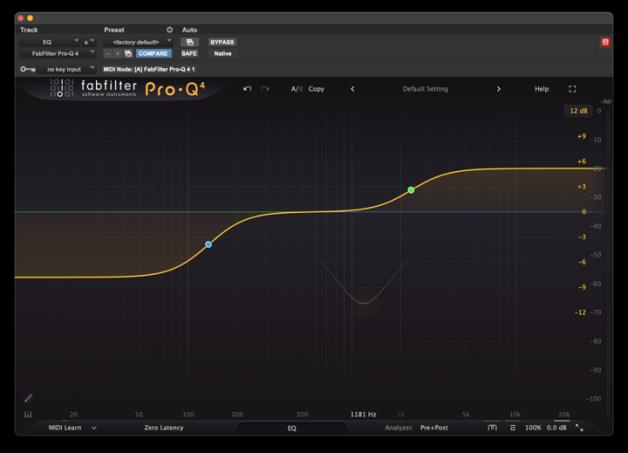Enable automation SAFE mode
The height and width of the screenshot is (453, 628).
point(189,53)
